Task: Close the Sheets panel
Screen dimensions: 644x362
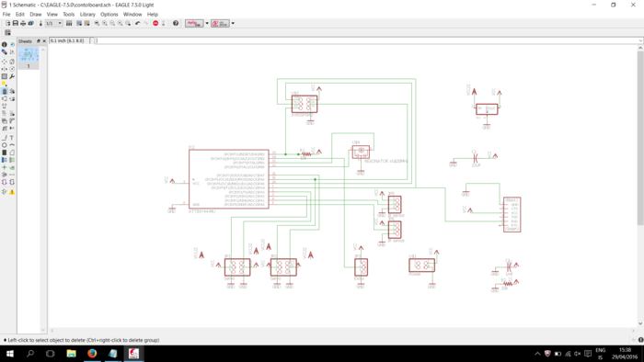Action: (44, 41)
